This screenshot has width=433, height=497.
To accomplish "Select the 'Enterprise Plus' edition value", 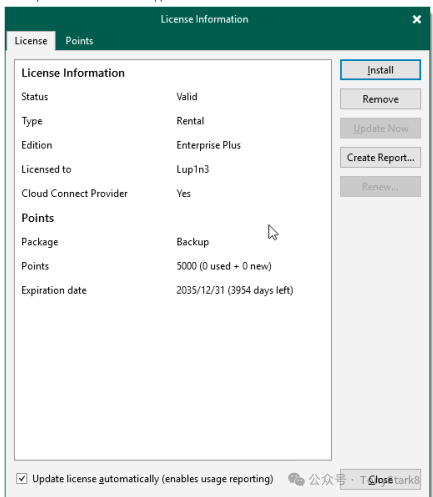I will click(x=209, y=145).
